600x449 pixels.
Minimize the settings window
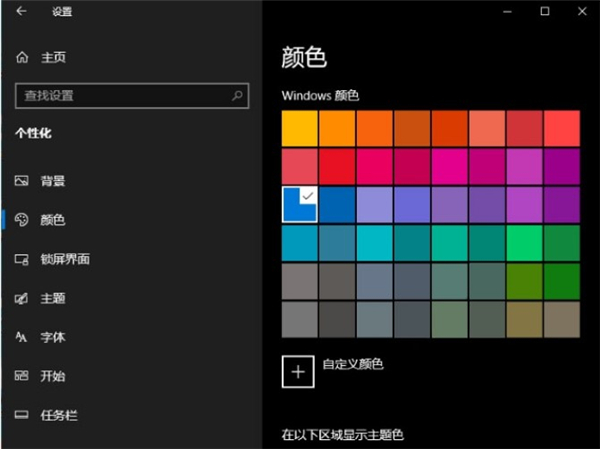[507, 11]
